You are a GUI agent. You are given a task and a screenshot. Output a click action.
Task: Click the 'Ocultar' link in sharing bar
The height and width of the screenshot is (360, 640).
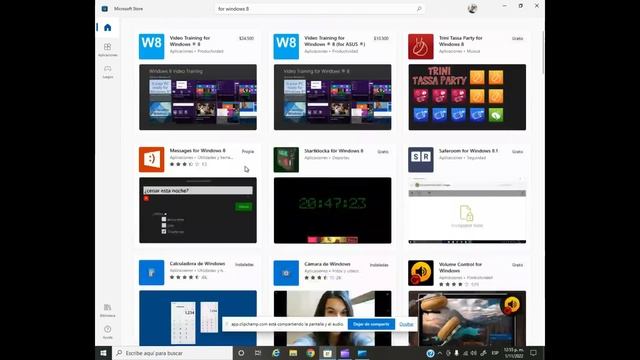(406, 324)
